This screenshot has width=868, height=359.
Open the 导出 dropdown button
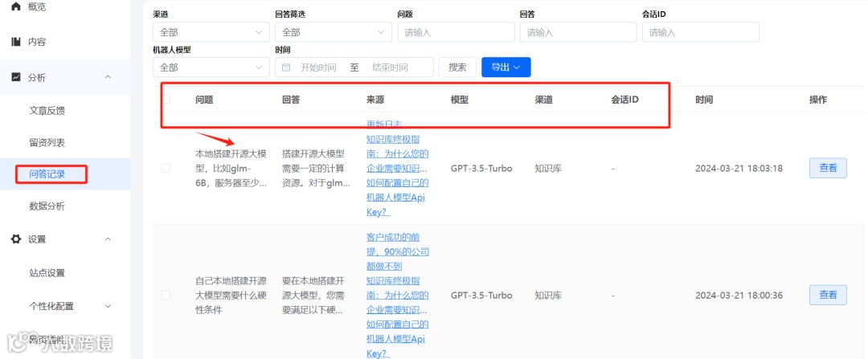pyautogui.click(x=506, y=67)
